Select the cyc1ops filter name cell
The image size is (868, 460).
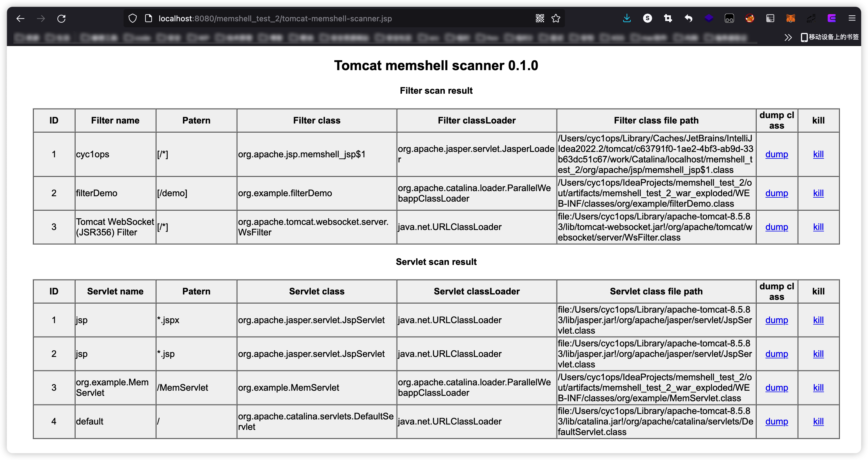(x=115, y=154)
